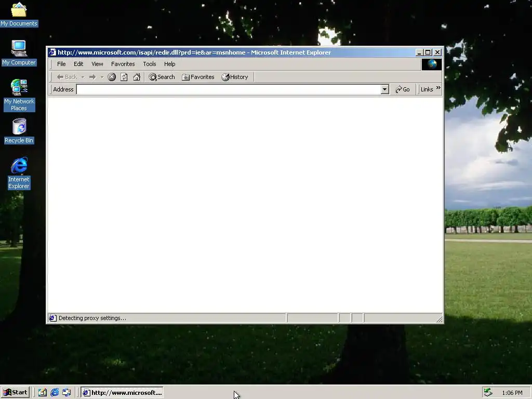This screenshot has height=399, width=532.
Task: Open the Start menu
Action: 15,393
